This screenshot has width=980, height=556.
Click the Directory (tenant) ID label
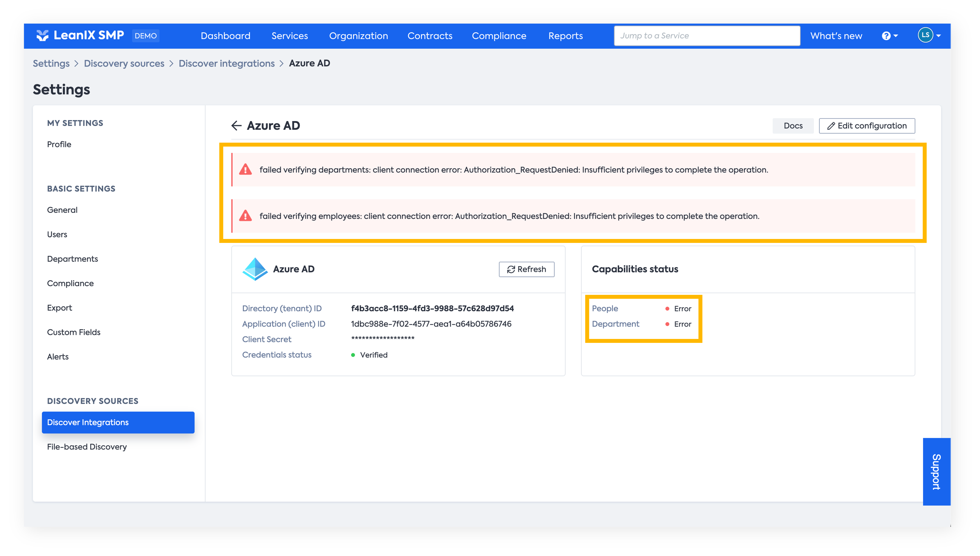282,308
